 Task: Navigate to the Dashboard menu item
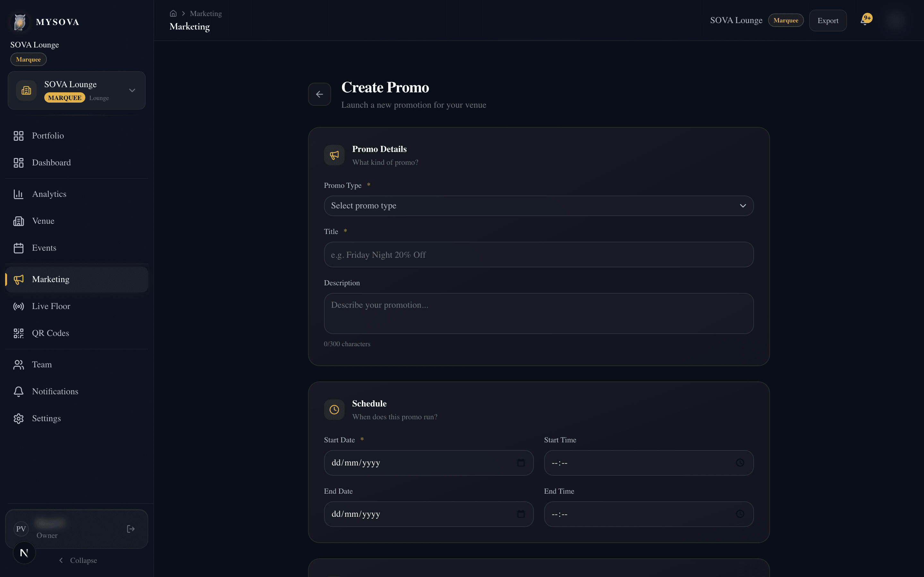(51, 163)
